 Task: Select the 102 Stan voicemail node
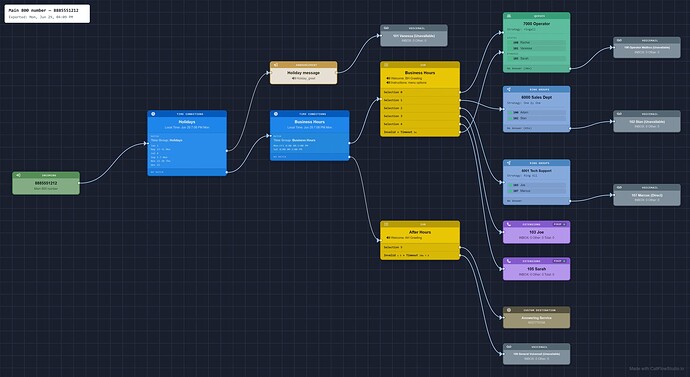(x=647, y=121)
